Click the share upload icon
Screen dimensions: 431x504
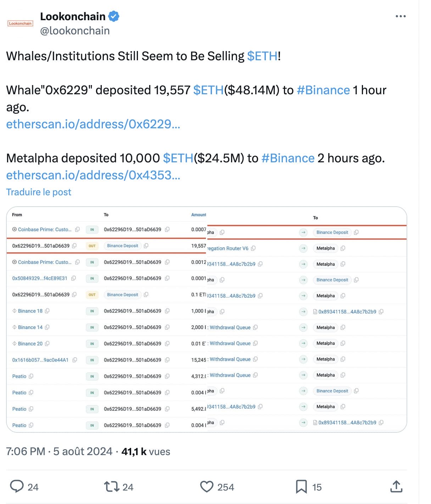coord(396,487)
